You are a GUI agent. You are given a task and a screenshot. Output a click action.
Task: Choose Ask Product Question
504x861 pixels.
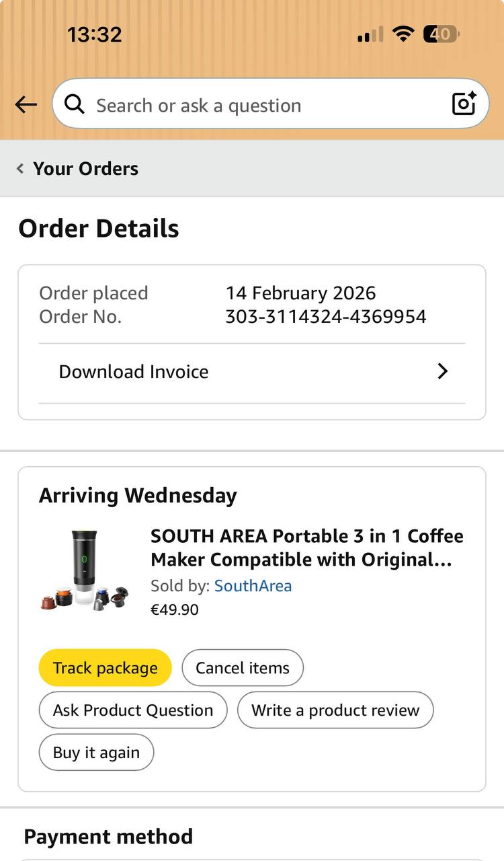[133, 710]
